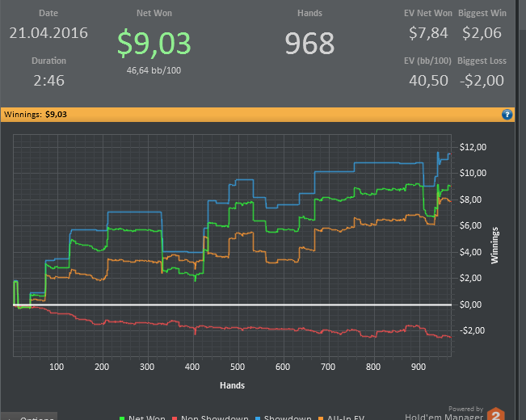Click the large green $9,03 net won amount
The height and width of the screenshot is (420, 526).
pyautogui.click(x=154, y=43)
